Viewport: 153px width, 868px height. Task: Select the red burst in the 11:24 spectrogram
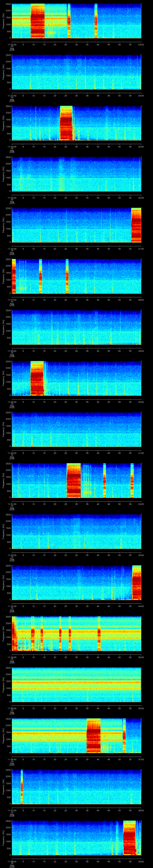click(x=66, y=123)
